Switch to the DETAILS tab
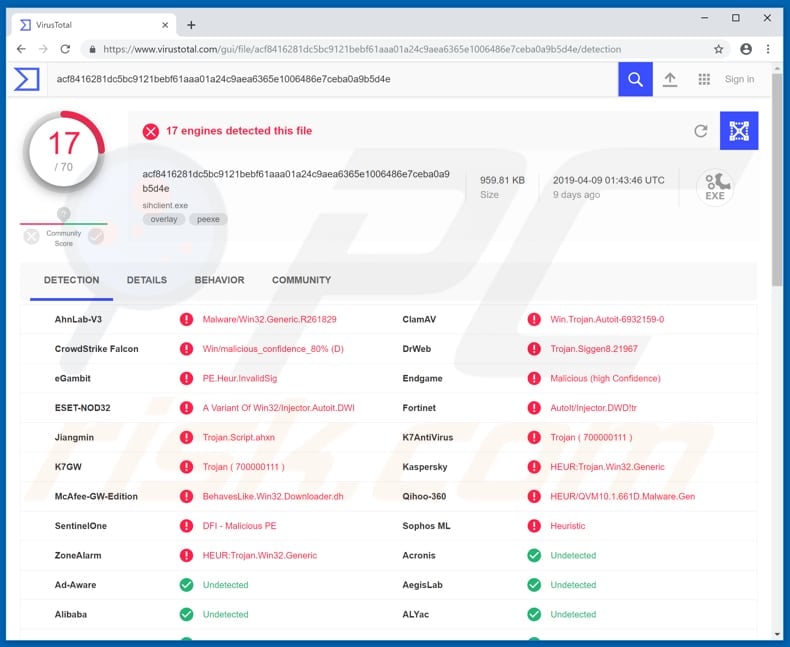 pyautogui.click(x=147, y=280)
